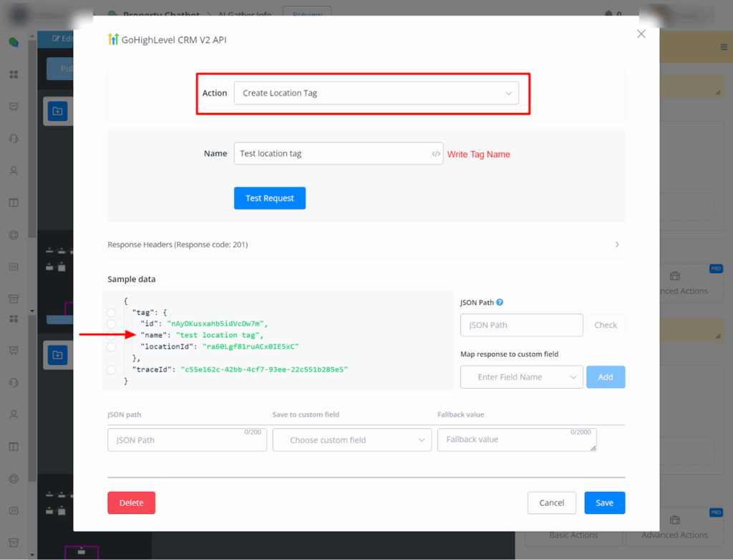Image resolution: width=733 pixels, height=560 pixels.
Task: Click the hamburger menu icon on right panel
Action: pos(723,47)
